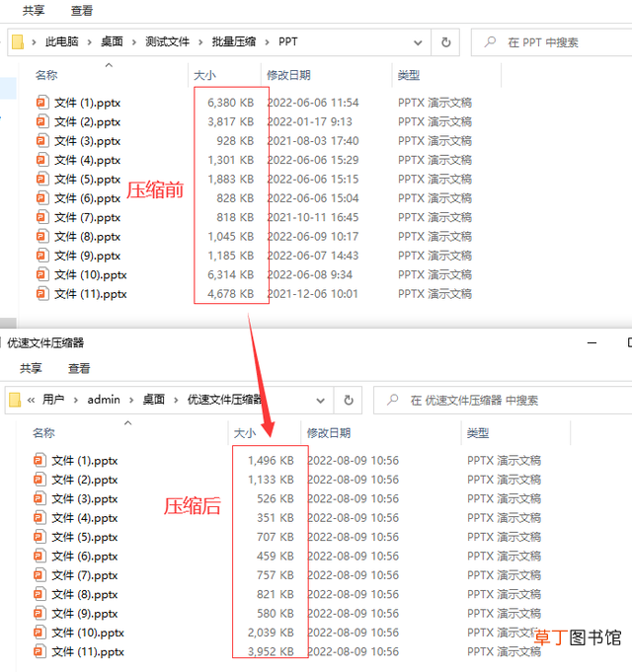Click PPT icon of 文件 (11).pptx in 优速文件压缩器 window
Image resolution: width=632 pixels, height=672 pixels.
coord(39,651)
